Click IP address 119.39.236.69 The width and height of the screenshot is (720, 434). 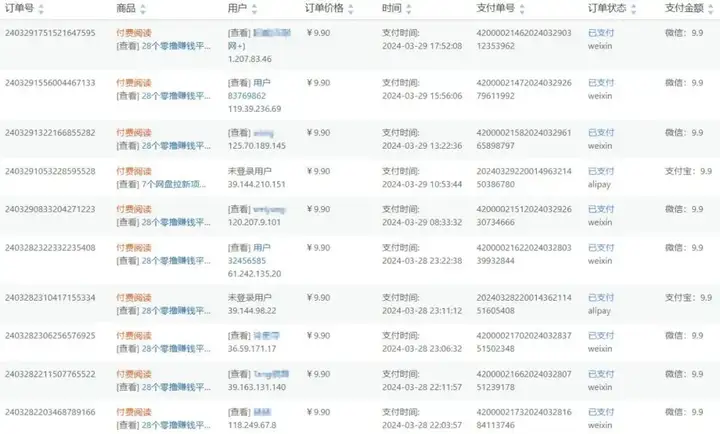pyautogui.click(x=255, y=109)
